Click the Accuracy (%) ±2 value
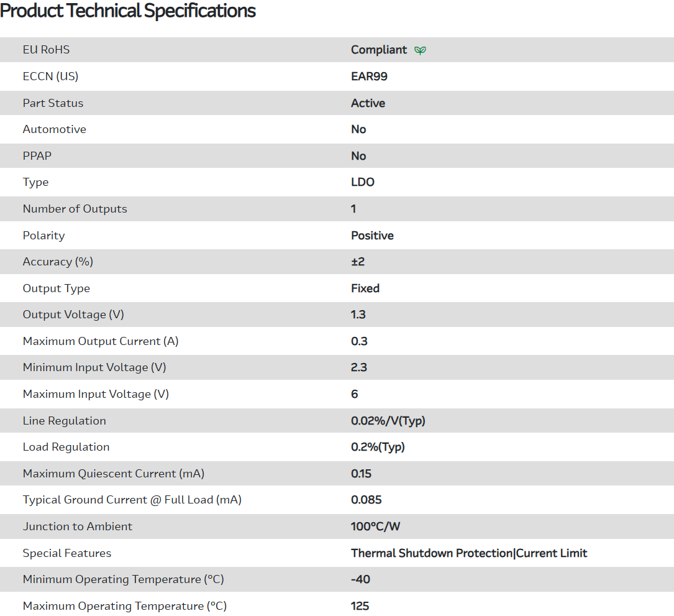The width and height of the screenshot is (674, 616). 358,262
